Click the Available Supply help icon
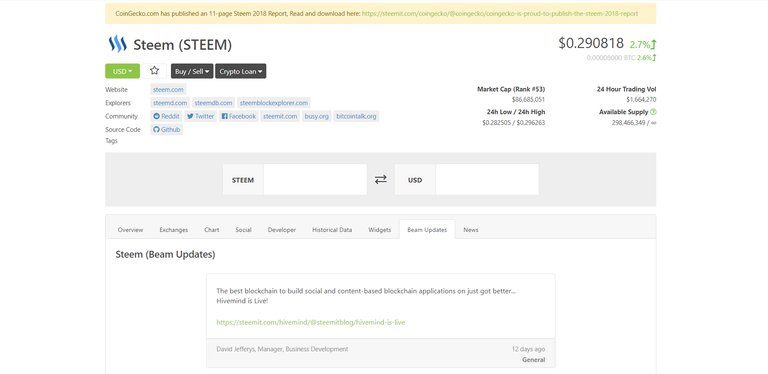Viewport: 768px width, 374px height. coord(653,112)
